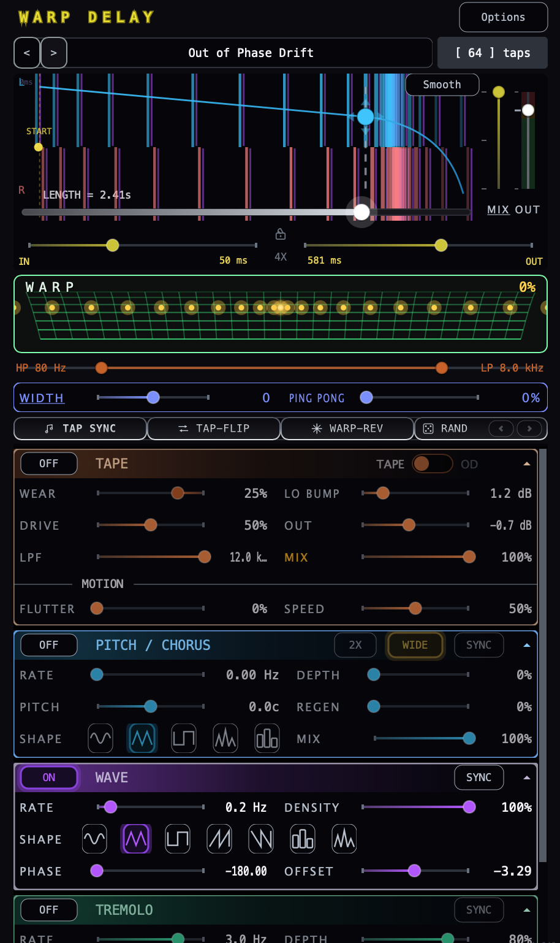Click the LENGTH slider handle
This screenshot has width=560, height=943.
pos(362,212)
